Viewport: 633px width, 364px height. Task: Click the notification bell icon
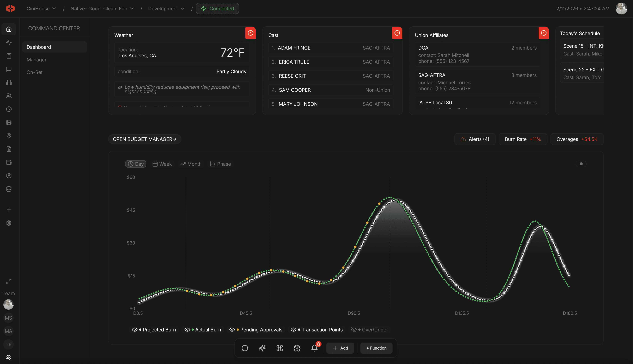click(314, 348)
